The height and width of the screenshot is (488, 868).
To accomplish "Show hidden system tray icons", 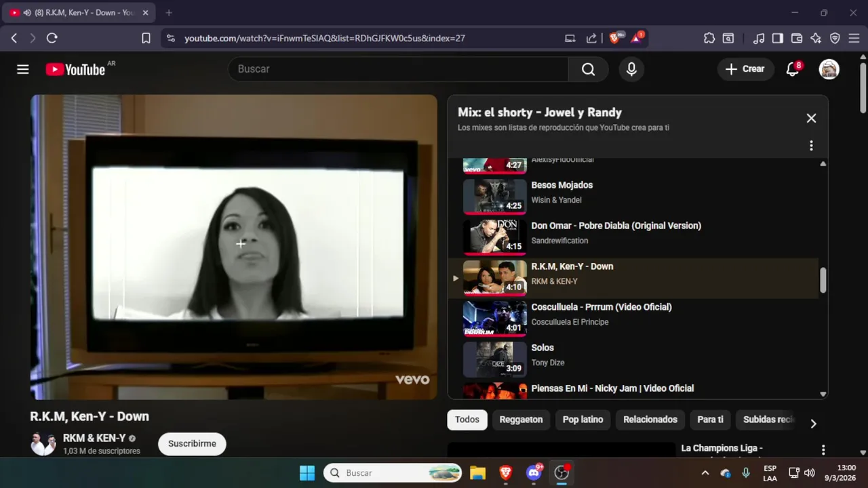I will tap(705, 473).
